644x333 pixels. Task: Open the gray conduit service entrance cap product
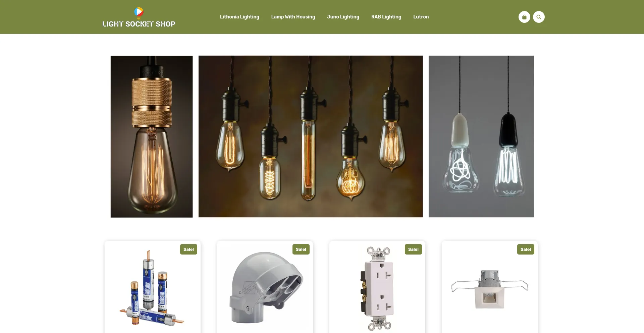click(x=265, y=288)
